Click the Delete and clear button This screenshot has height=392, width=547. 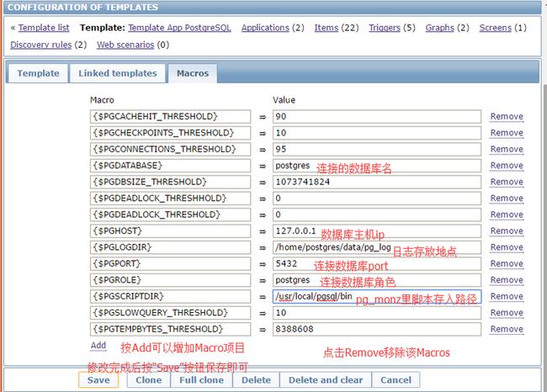pos(326,380)
